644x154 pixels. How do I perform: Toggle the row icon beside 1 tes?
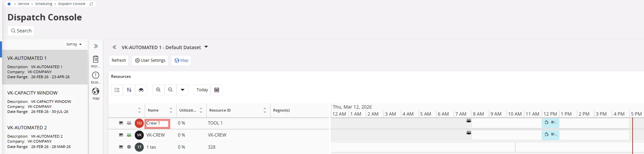(121, 147)
